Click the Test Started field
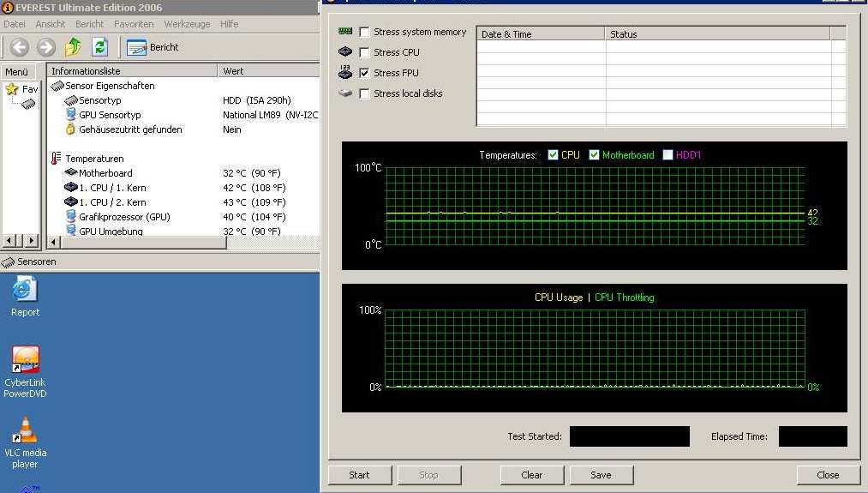The image size is (868, 493). point(630,436)
